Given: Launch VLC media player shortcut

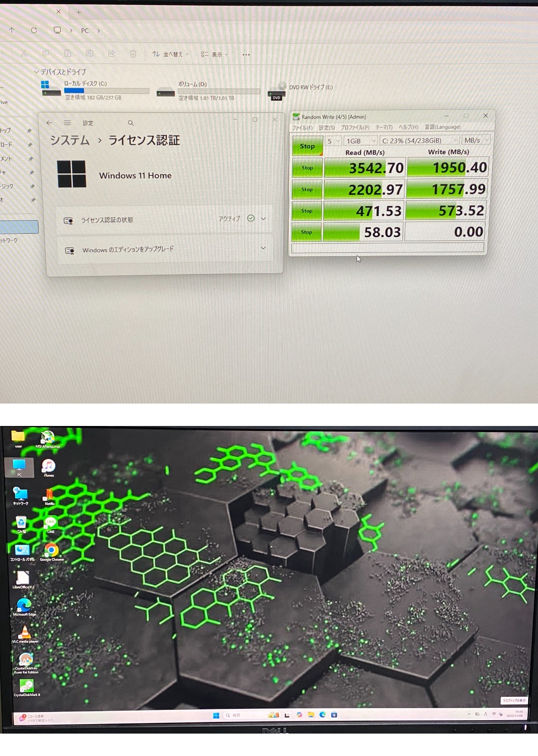Looking at the screenshot, I should [x=25, y=633].
